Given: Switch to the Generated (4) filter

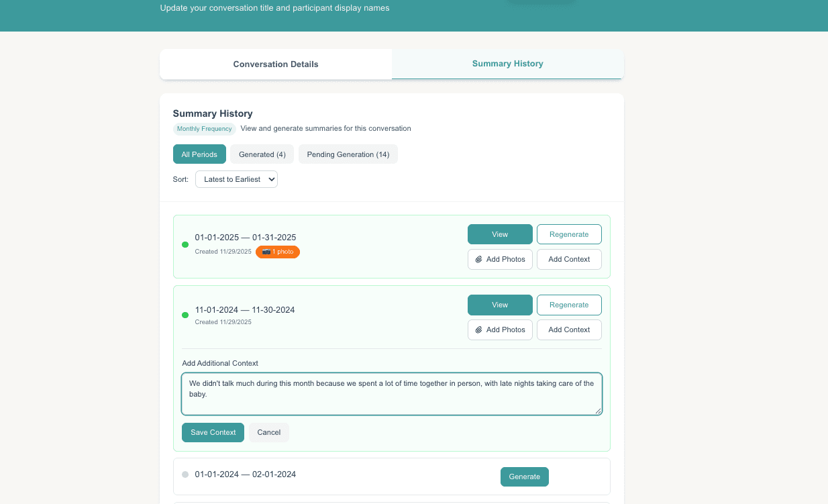Looking at the screenshot, I should click(x=262, y=154).
